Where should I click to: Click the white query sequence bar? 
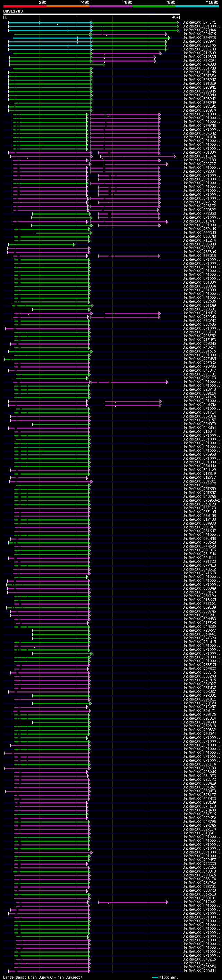92,15
